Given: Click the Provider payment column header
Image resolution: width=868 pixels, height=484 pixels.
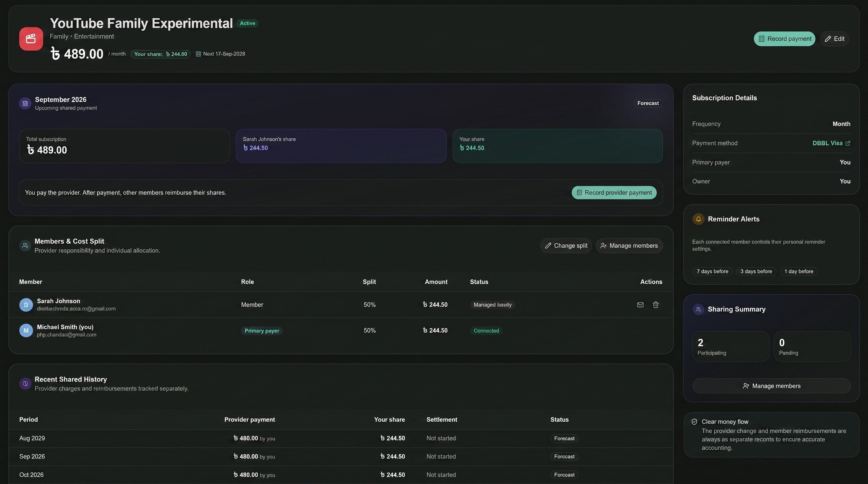Looking at the screenshot, I should pyautogui.click(x=250, y=419).
